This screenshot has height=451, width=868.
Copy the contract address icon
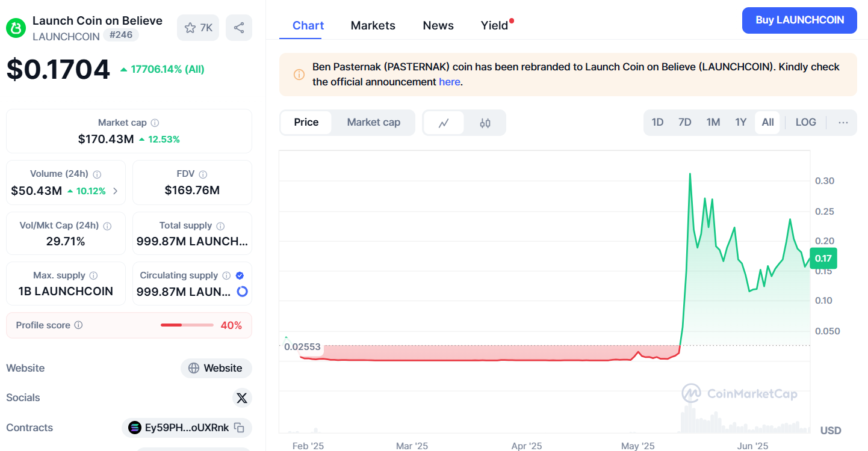pos(239,428)
